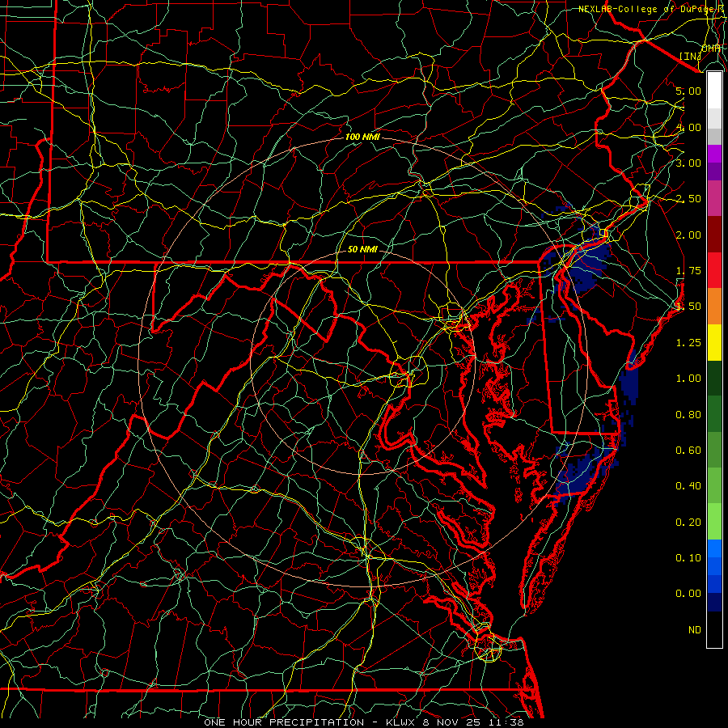Select the dark red 2.00 legend swatch
Screen dimensions: 728x728
click(x=714, y=235)
